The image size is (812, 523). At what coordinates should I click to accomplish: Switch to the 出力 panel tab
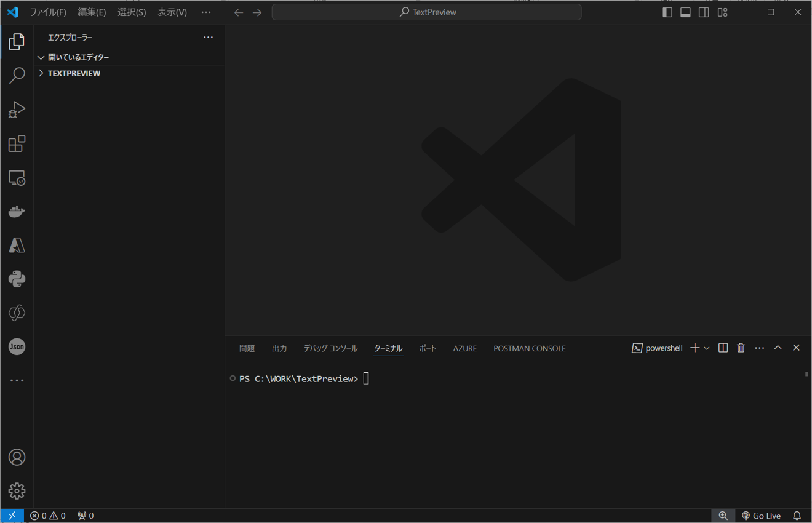pos(279,348)
